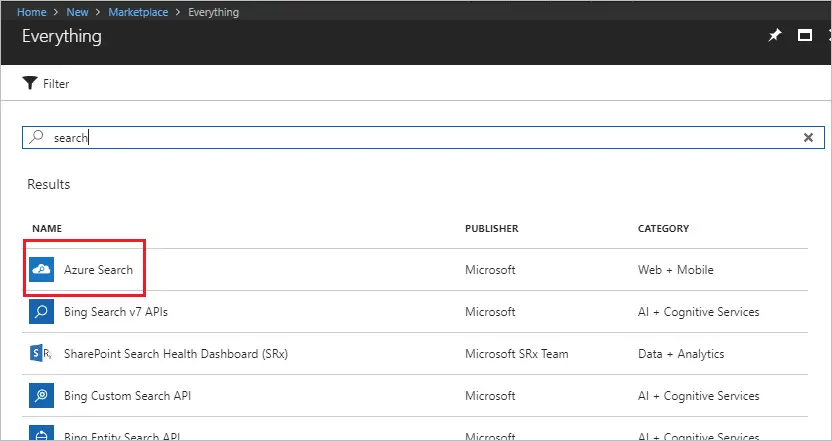The image size is (832, 441).
Task: Open Bing Search v7 APIs result
Action: tap(116, 312)
